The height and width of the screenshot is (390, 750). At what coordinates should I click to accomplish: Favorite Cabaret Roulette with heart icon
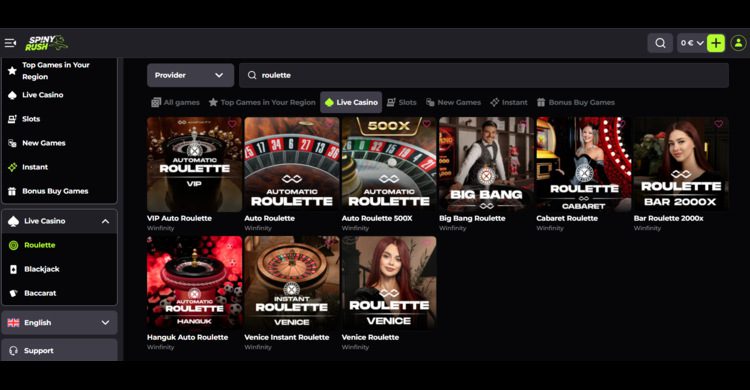pos(621,124)
